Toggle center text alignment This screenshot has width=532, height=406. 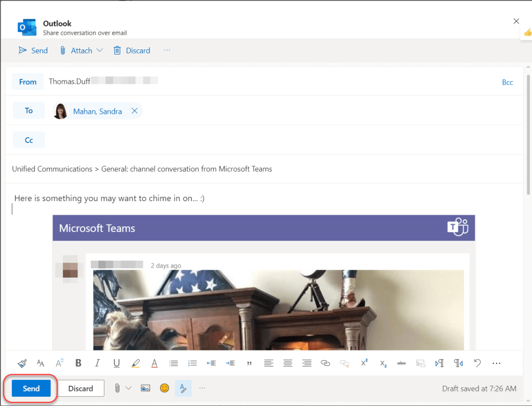[288, 363]
